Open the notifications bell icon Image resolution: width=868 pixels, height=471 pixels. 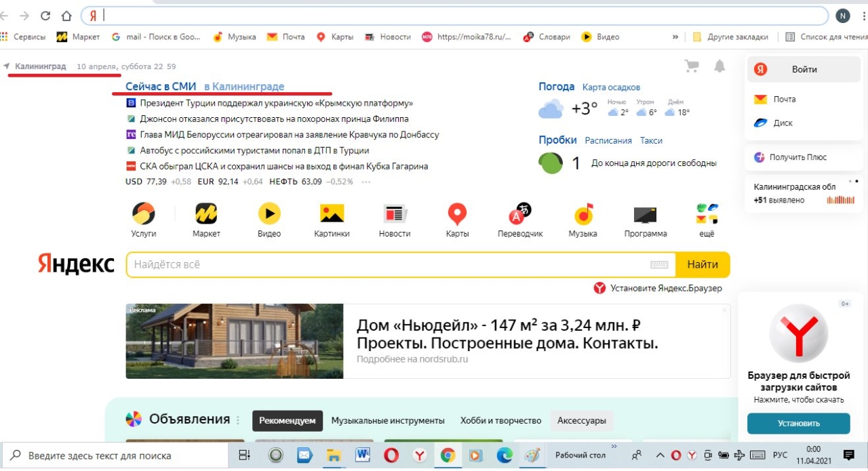pyautogui.click(x=719, y=66)
